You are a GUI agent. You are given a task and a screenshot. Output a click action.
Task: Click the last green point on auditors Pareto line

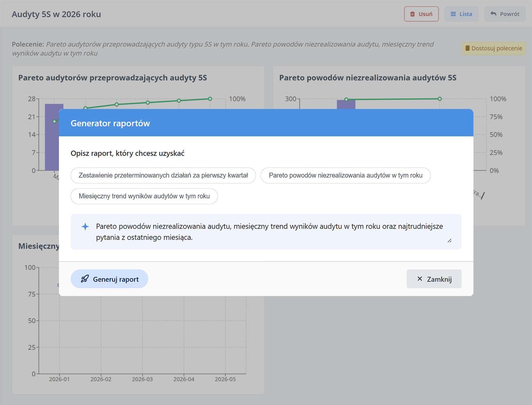pos(210,99)
